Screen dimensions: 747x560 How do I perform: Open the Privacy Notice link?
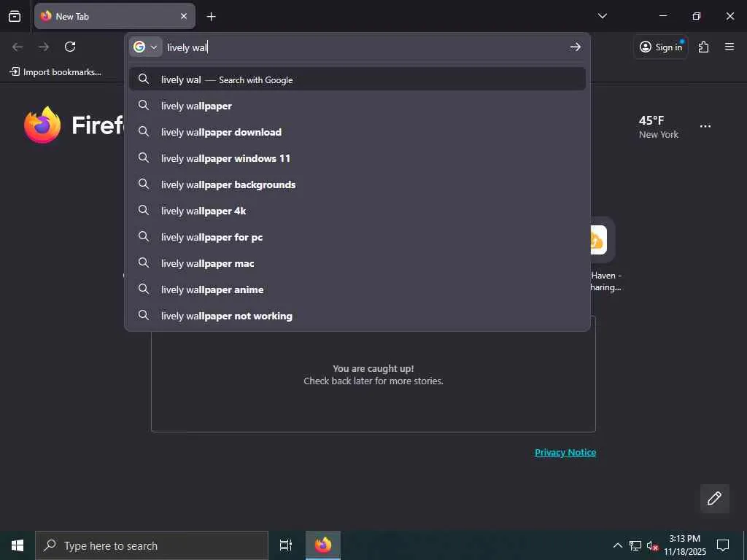coord(565,452)
